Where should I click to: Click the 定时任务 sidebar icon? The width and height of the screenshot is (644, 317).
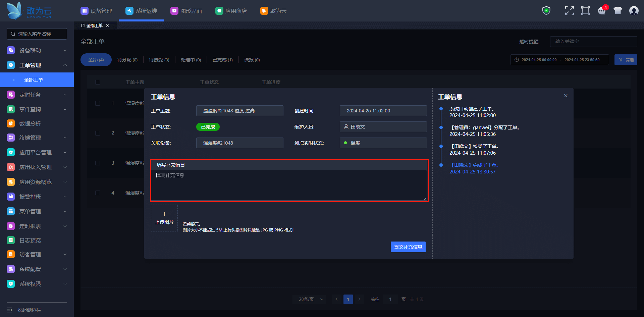click(x=11, y=95)
